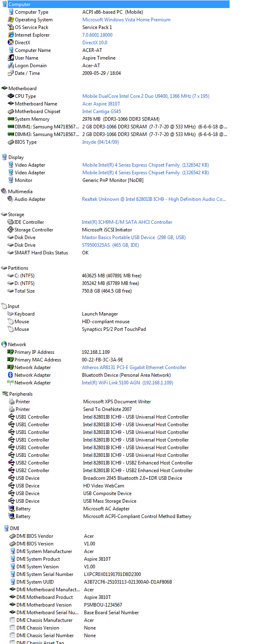Screen dimensions: 277x644
Task: Click the Bluetooth icon beside Network Adapter
Action: [x=10, y=375]
